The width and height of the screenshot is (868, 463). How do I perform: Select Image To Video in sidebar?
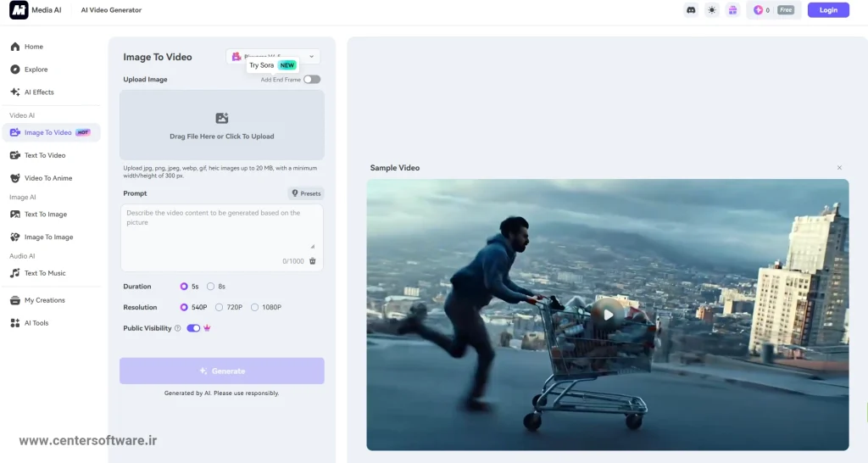pos(52,132)
